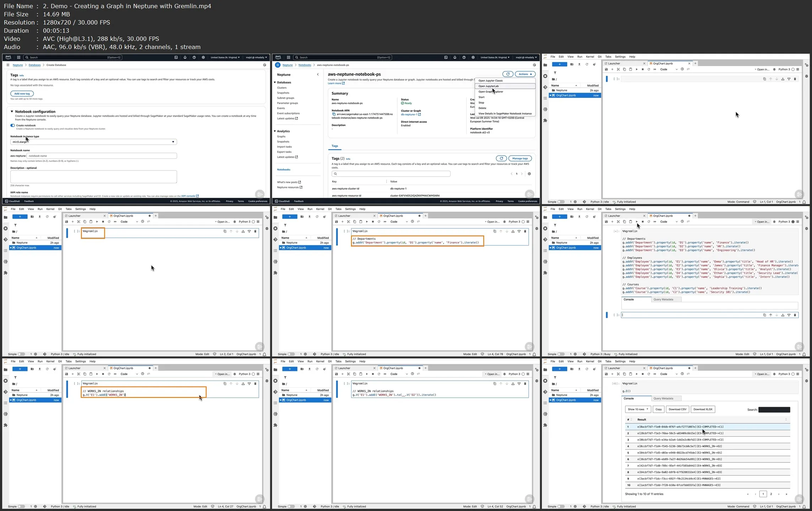Click new folder icon in g.E() results frame
This screenshot has width=812, height=511.
pyautogui.click(x=572, y=369)
